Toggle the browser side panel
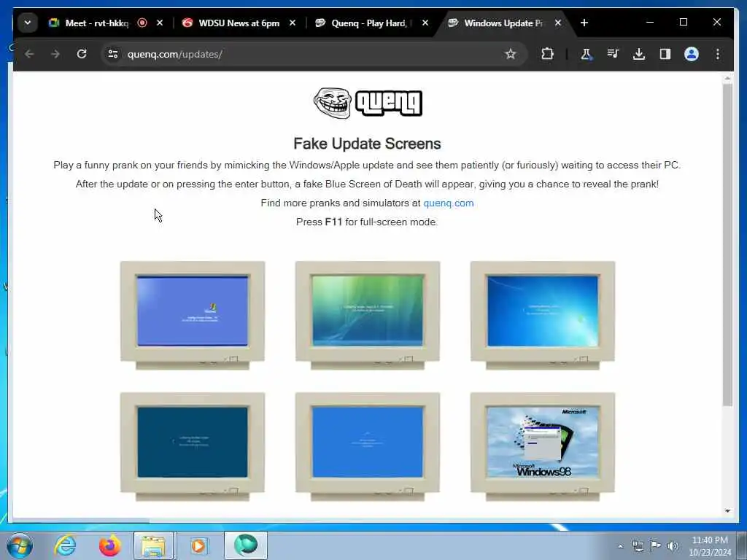747x560 pixels. (665, 54)
